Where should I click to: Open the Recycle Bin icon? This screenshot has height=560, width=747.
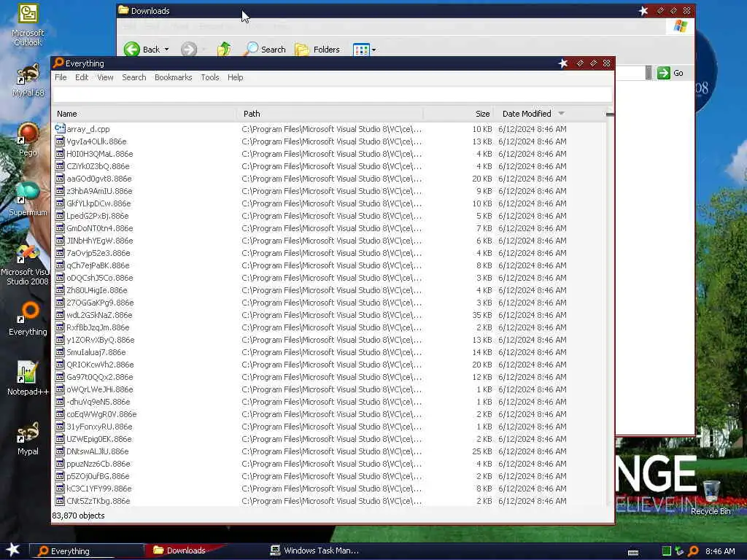pos(711,498)
